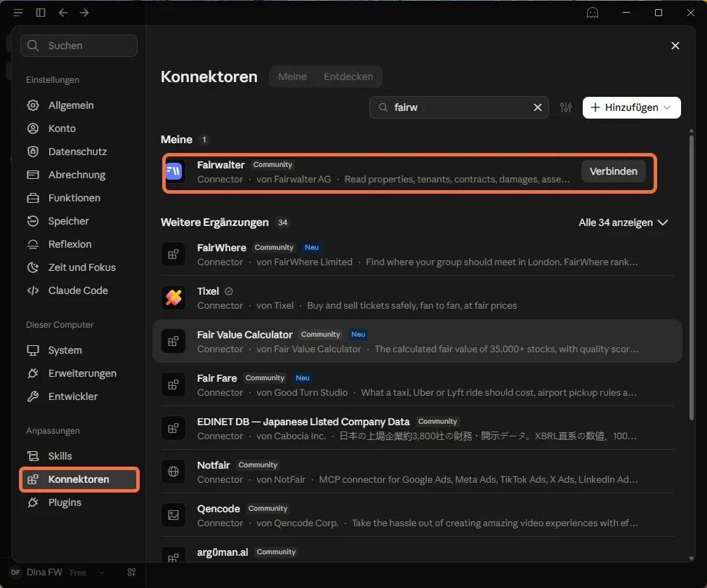Click the Fairwalter connector logo
Viewport: 707px width, 588px height.
[x=173, y=171]
